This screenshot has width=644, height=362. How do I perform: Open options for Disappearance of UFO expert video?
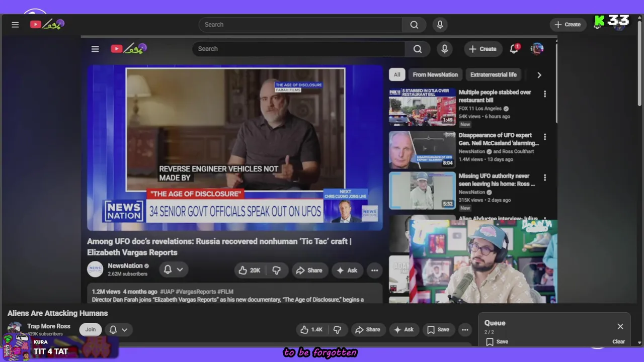544,137
